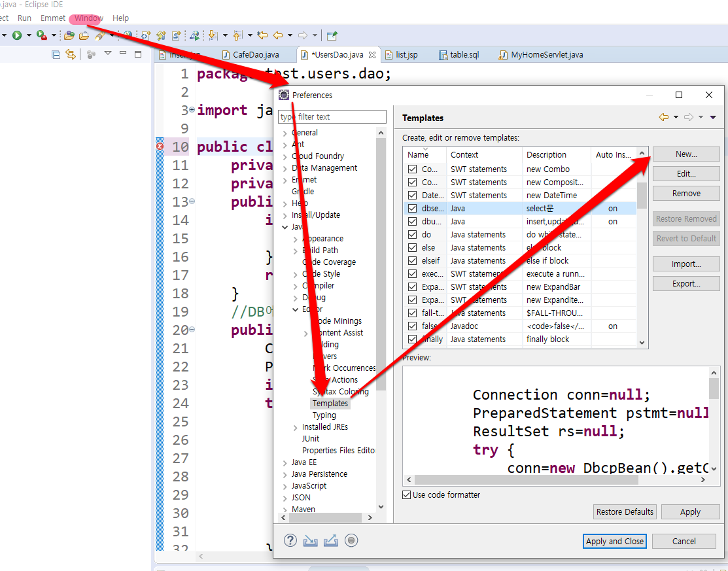The width and height of the screenshot is (728, 571).
Task: Click the Open Type folder icon
Action: click(x=69, y=35)
